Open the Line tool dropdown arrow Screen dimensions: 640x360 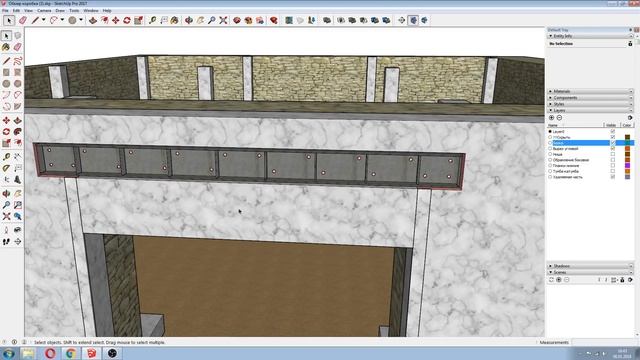click(43, 20)
